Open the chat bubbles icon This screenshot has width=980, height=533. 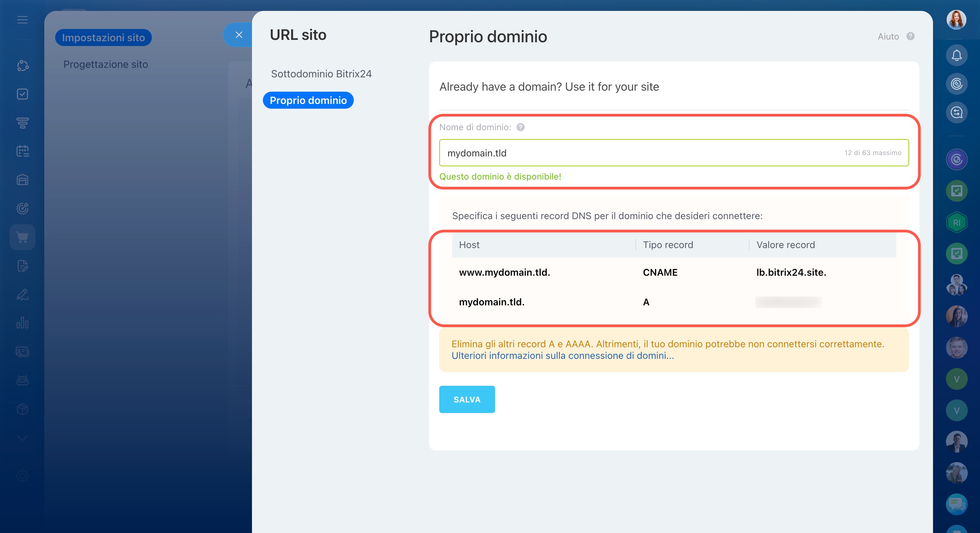(x=957, y=504)
